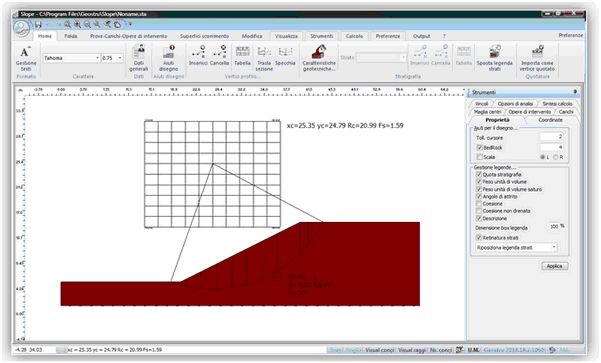Click the Specchia mirror tool
The height and width of the screenshot is (363, 601).
point(285,55)
